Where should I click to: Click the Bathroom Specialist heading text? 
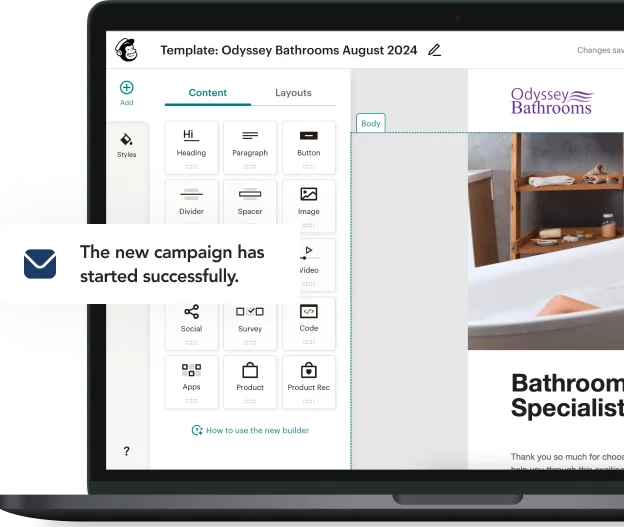[x=567, y=396]
